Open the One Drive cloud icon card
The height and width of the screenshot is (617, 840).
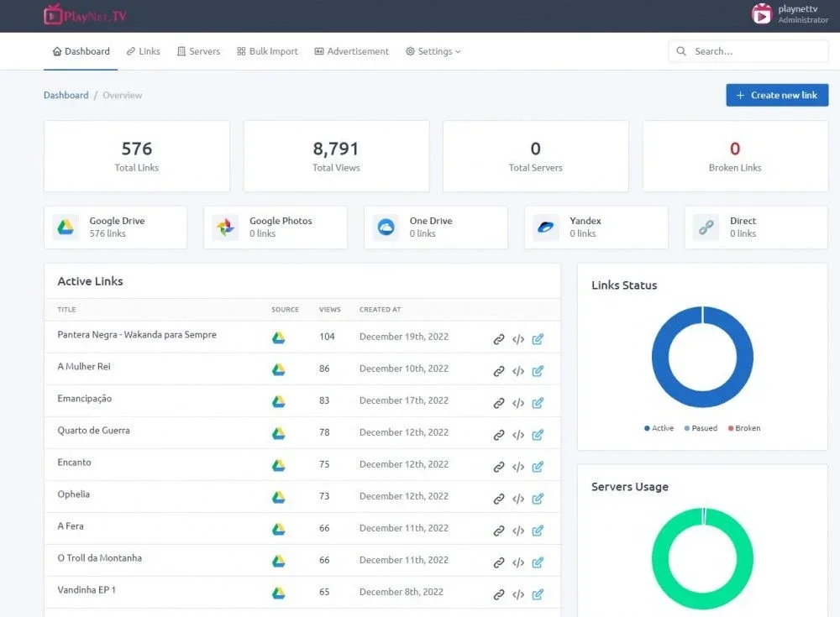coord(386,227)
